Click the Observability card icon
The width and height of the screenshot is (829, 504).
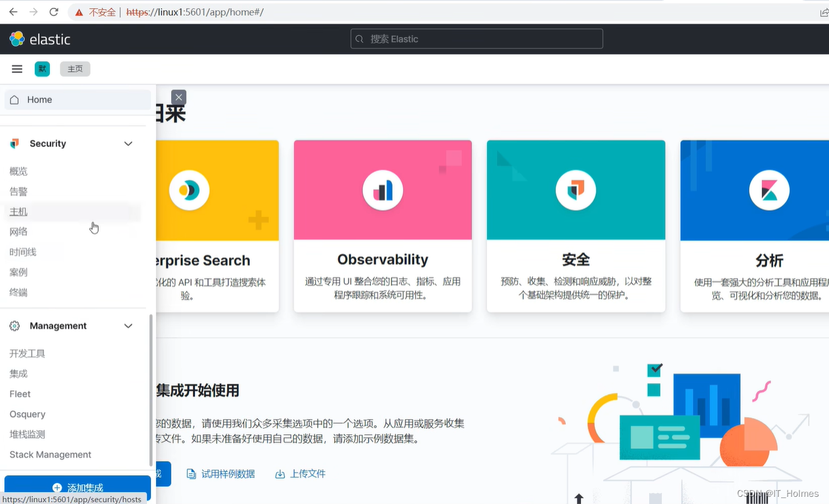[x=383, y=190]
